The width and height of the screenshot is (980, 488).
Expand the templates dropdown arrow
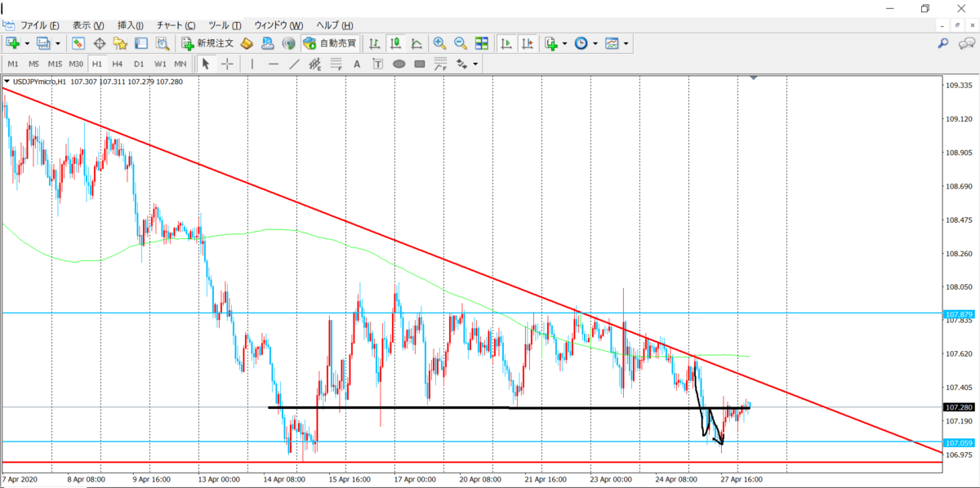pos(626,43)
